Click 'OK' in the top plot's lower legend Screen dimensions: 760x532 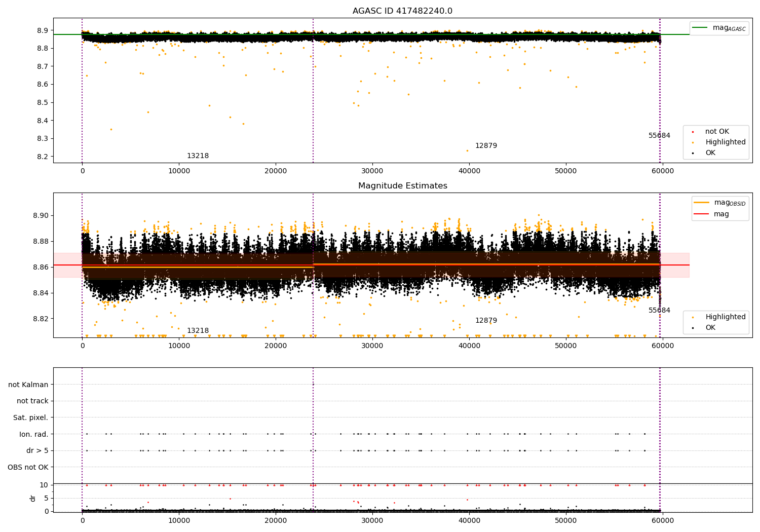click(710, 153)
